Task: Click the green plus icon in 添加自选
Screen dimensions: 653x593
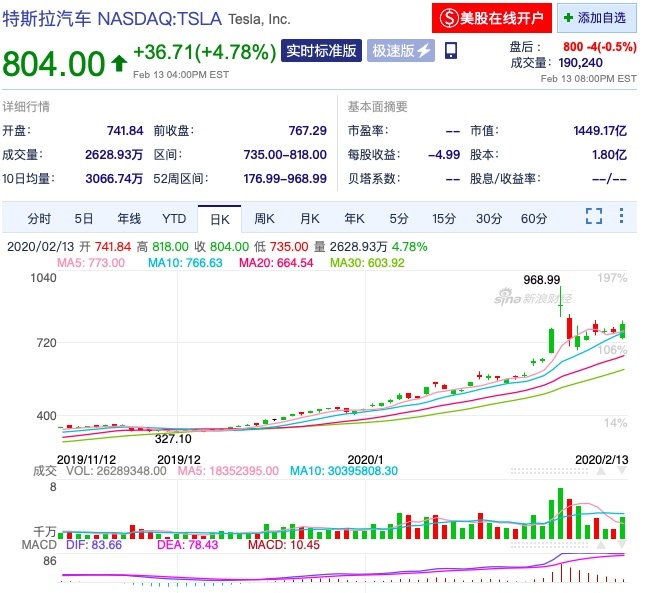Action: point(568,17)
